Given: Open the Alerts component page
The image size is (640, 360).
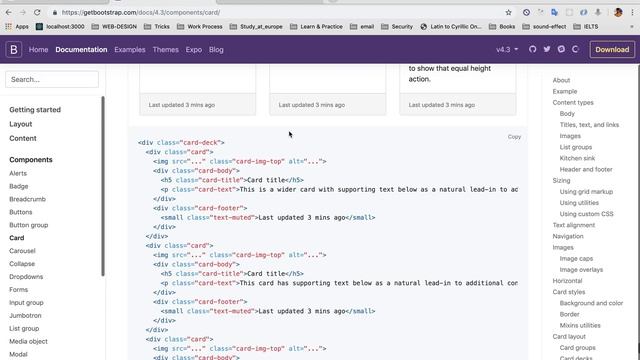Looking at the screenshot, I should coord(18,173).
